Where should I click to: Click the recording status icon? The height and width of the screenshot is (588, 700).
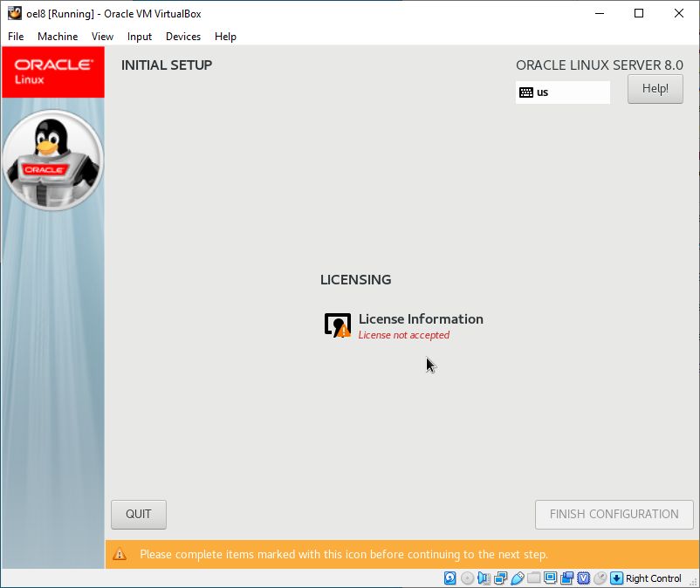[567, 578]
